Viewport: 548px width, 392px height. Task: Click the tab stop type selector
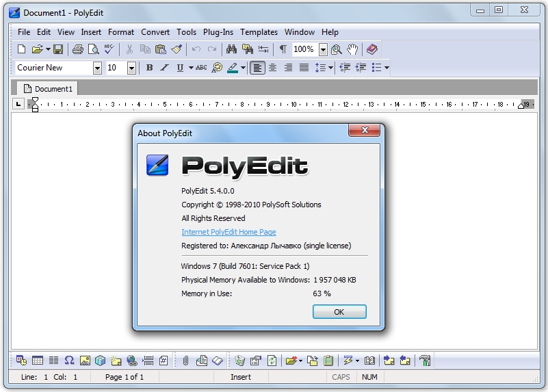point(18,104)
